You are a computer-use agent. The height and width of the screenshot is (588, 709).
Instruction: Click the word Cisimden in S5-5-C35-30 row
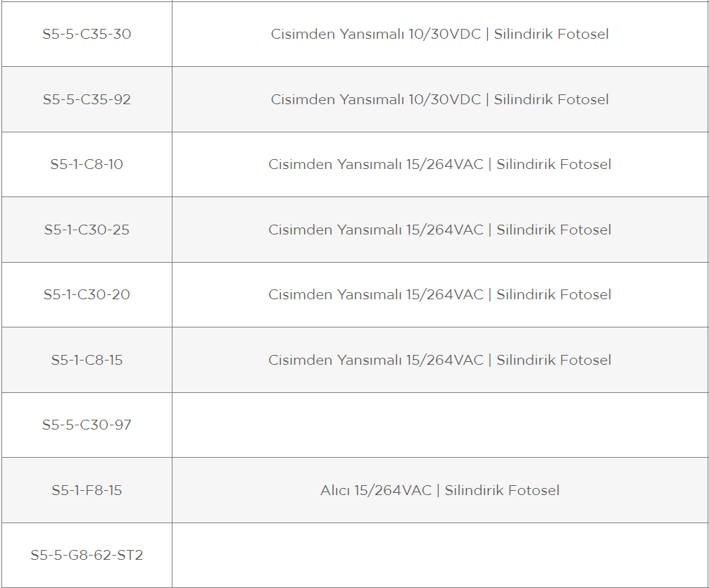303,34
